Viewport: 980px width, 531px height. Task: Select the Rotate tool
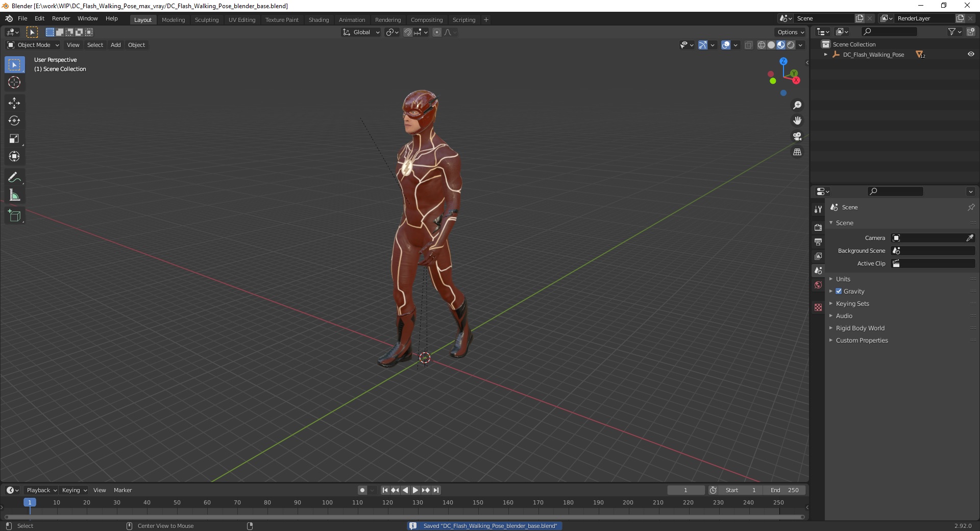point(14,121)
